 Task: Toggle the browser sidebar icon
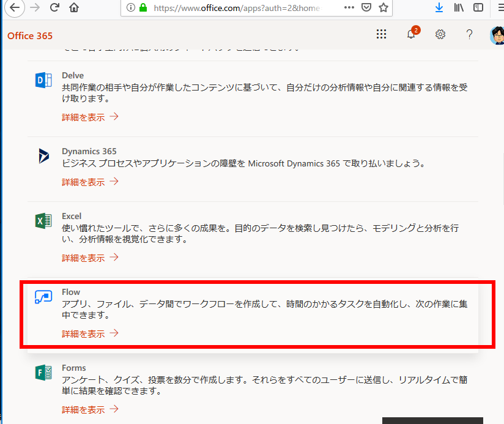(478, 7)
